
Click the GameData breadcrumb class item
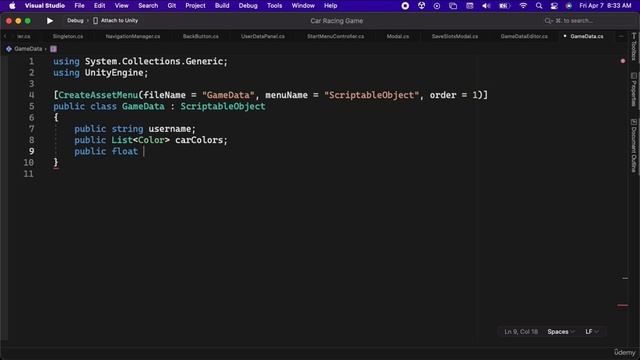(x=28, y=49)
